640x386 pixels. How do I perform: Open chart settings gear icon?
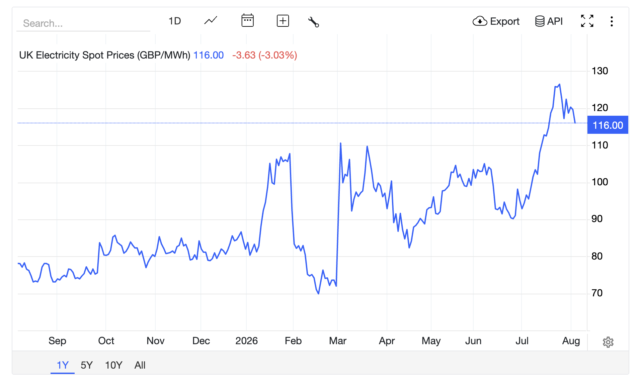pyautogui.click(x=608, y=342)
